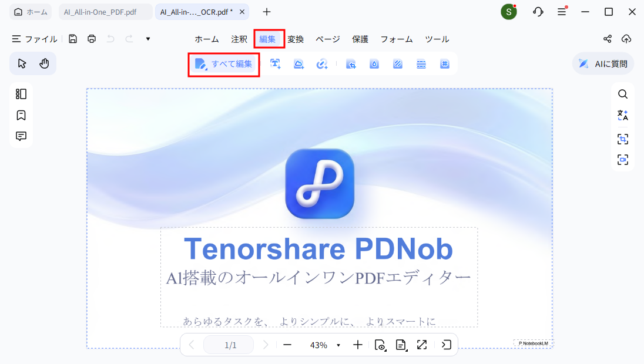Click the OCR area recognition icon
Image resolution: width=644 pixels, height=364 pixels.
click(x=623, y=139)
